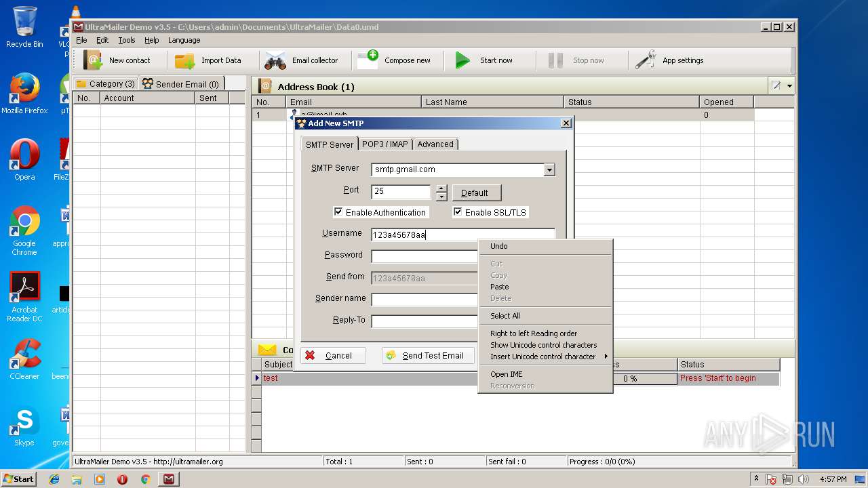Click Cancel in Add New SMTP

(x=334, y=355)
